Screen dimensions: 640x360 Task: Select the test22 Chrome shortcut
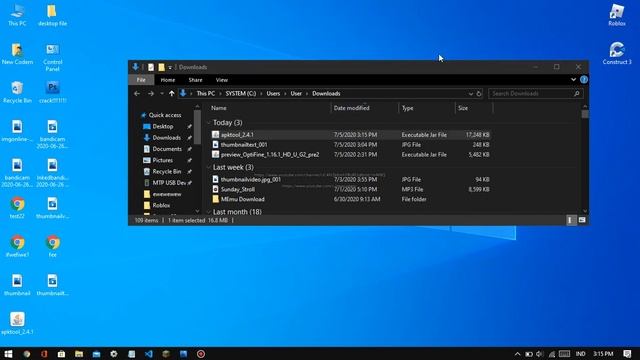(x=17, y=207)
